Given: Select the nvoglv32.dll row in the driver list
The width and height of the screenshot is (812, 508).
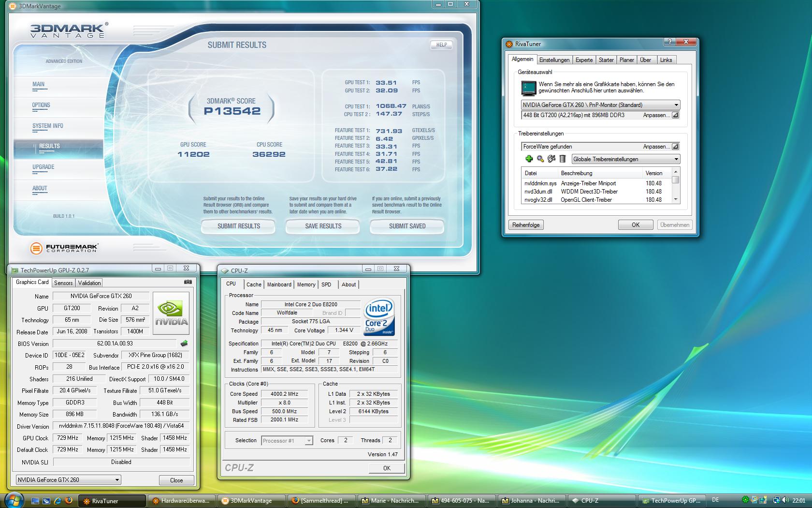Looking at the screenshot, I should coord(596,200).
